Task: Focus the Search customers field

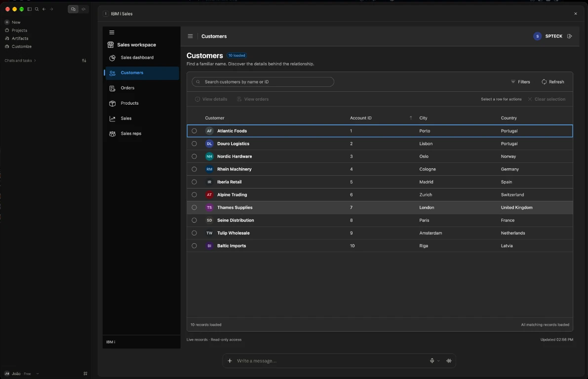Action: pyautogui.click(x=263, y=82)
